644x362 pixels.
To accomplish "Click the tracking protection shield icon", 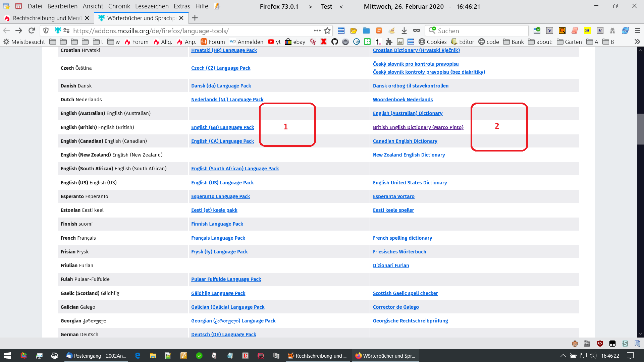I will pyautogui.click(x=46, y=31).
